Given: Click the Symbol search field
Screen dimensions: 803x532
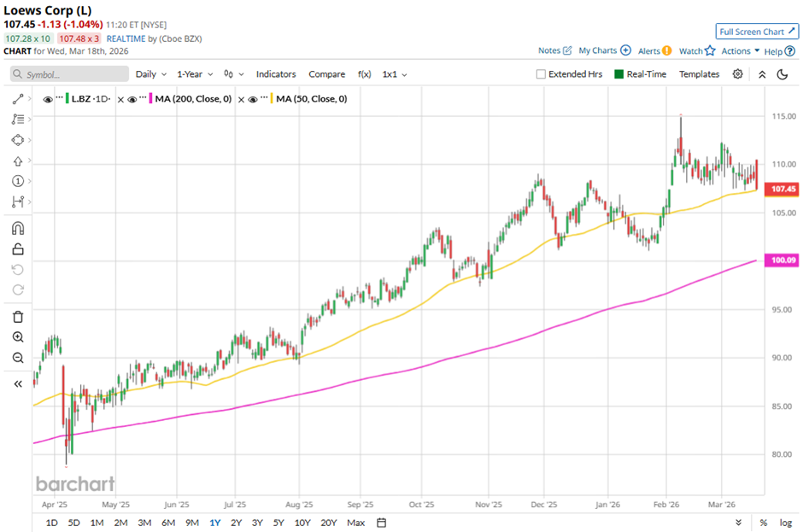Looking at the screenshot, I should [68, 74].
